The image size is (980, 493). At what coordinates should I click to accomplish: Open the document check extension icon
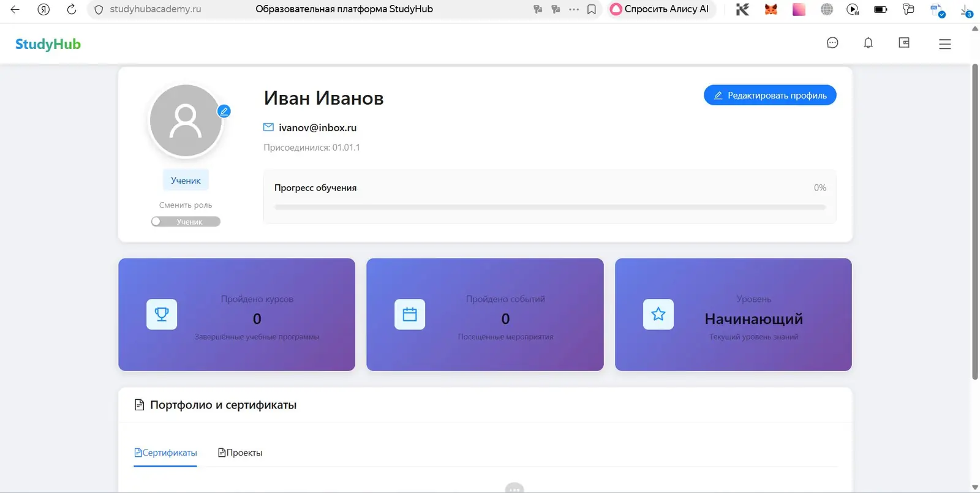(937, 10)
